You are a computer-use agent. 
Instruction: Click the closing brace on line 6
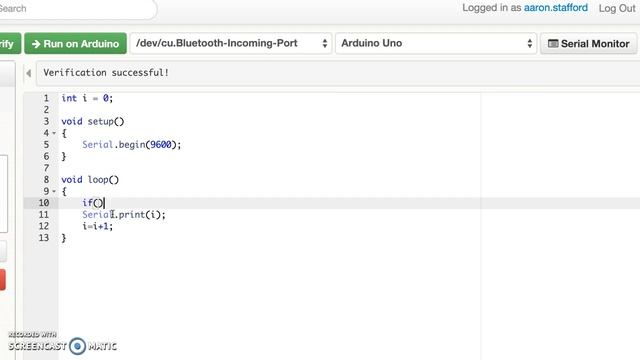[64, 156]
